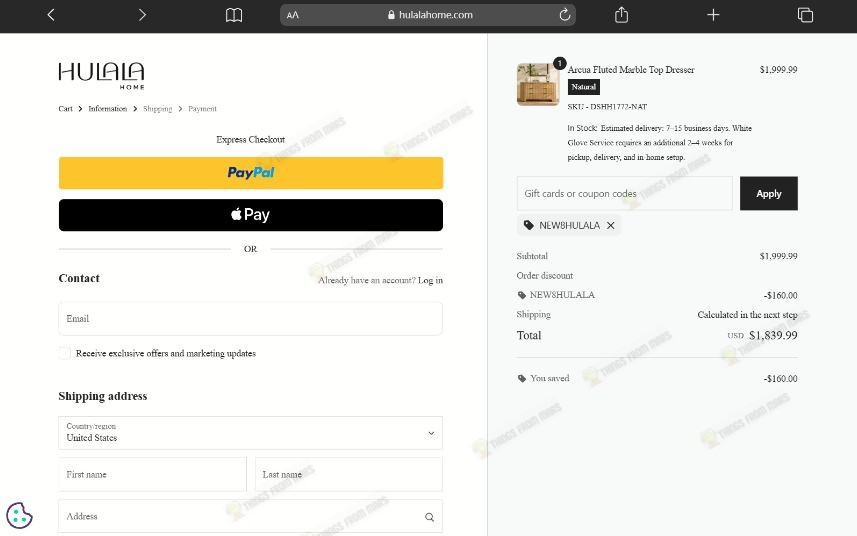Select the Payment breadcrumb step
Screen dimensions: 857x536
point(202,109)
